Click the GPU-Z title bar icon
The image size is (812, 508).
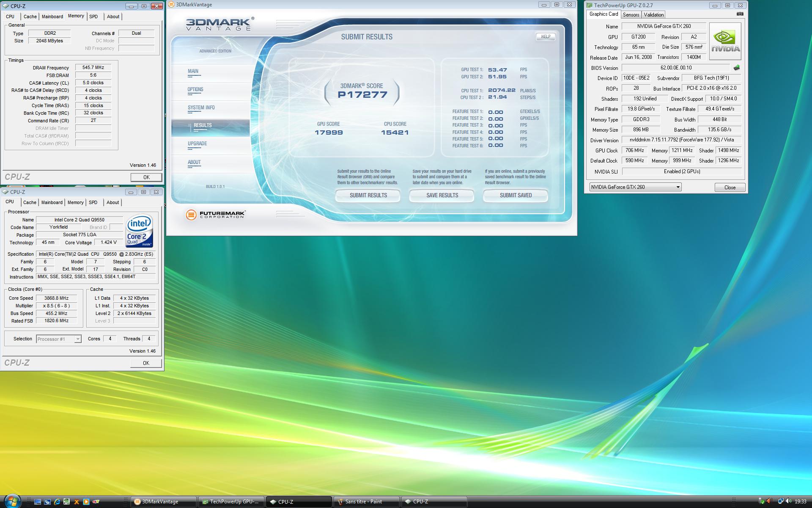[x=589, y=6]
